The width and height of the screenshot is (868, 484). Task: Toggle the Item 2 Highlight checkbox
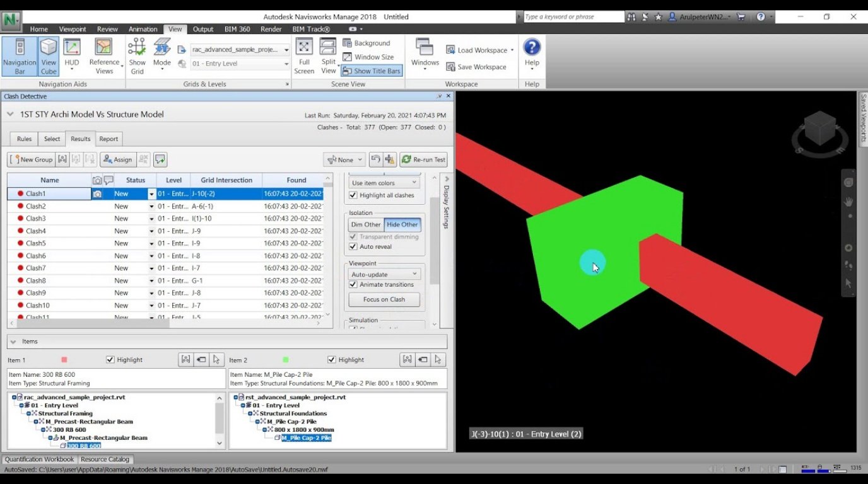pos(332,360)
